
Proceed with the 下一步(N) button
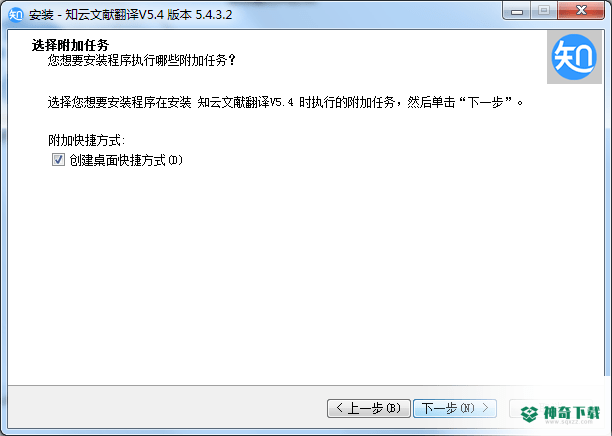coord(455,408)
